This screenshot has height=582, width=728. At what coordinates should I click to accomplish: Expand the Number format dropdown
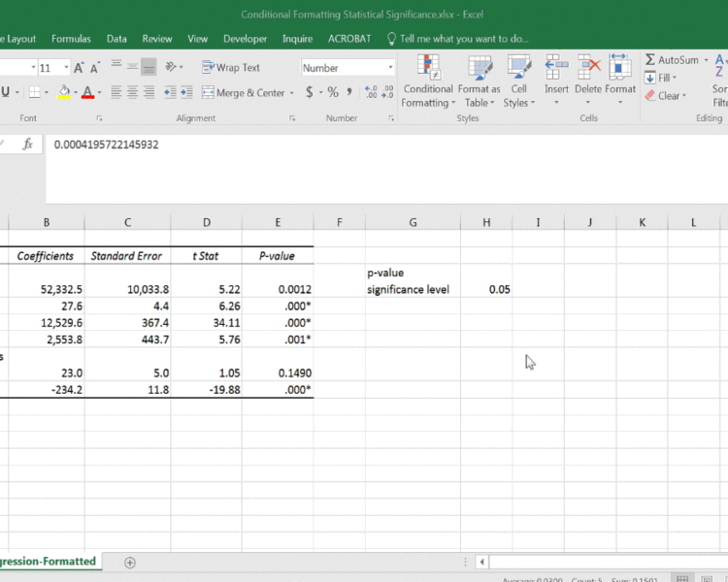tap(391, 68)
